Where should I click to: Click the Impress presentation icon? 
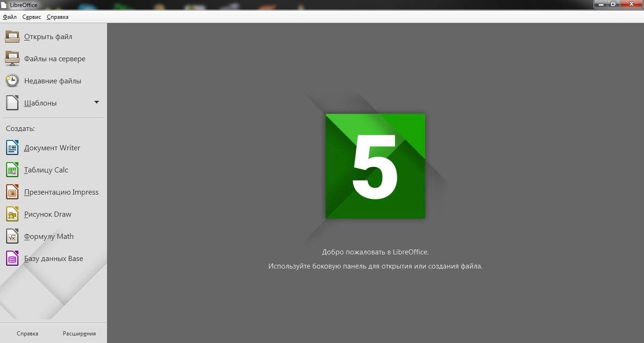(x=12, y=192)
